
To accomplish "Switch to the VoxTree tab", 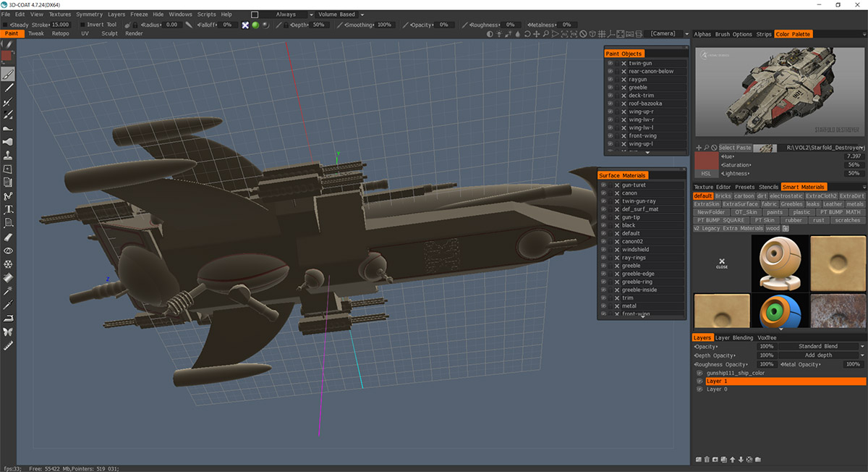I will coord(767,337).
